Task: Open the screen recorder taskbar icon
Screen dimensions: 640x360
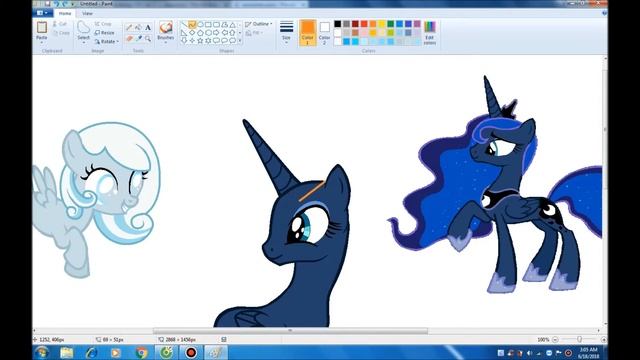Action: pyautogui.click(x=191, y=352)
